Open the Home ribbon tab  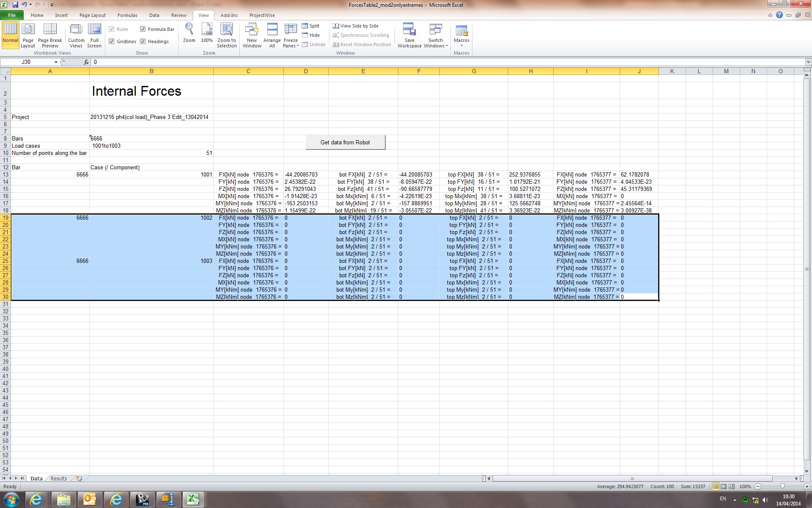tap(37, 15)
